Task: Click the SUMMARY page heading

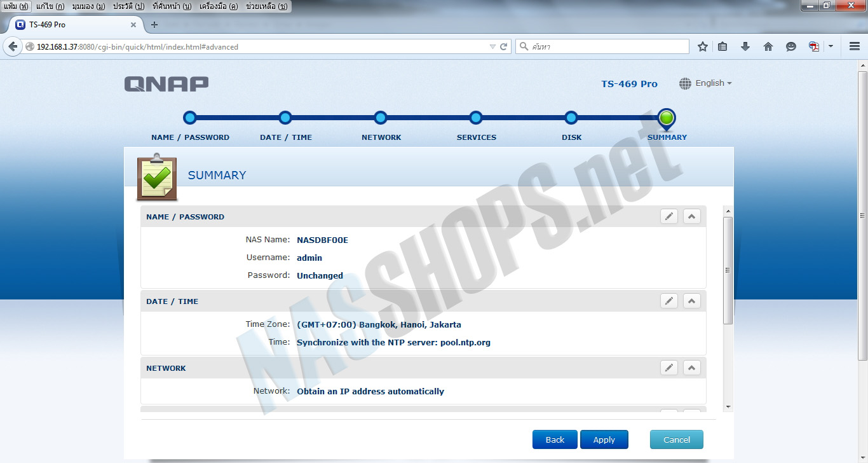Action: coord(217,175)
